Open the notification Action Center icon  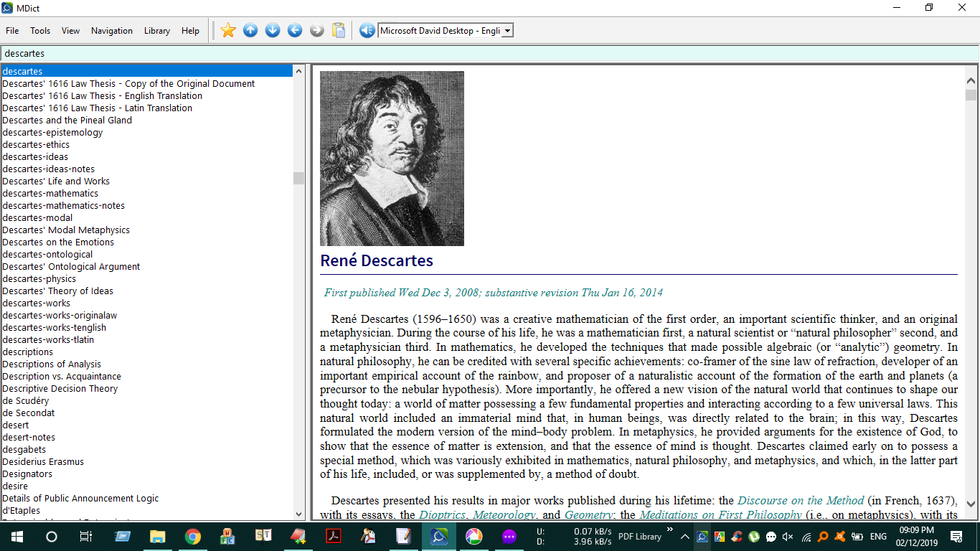click(x=956, y=537)
